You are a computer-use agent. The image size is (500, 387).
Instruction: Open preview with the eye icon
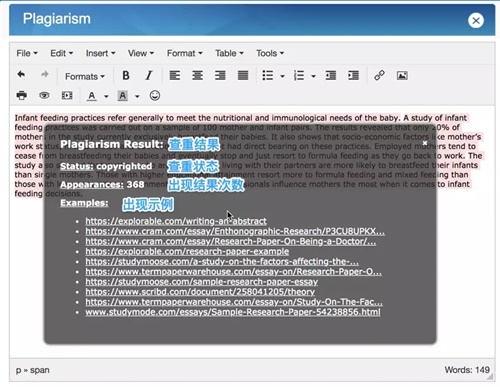[x=44, y=96]
